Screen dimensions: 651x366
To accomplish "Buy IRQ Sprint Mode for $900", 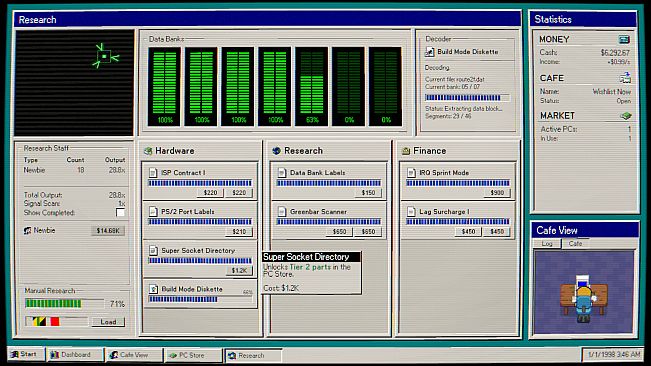I will [x=497, y=193].
